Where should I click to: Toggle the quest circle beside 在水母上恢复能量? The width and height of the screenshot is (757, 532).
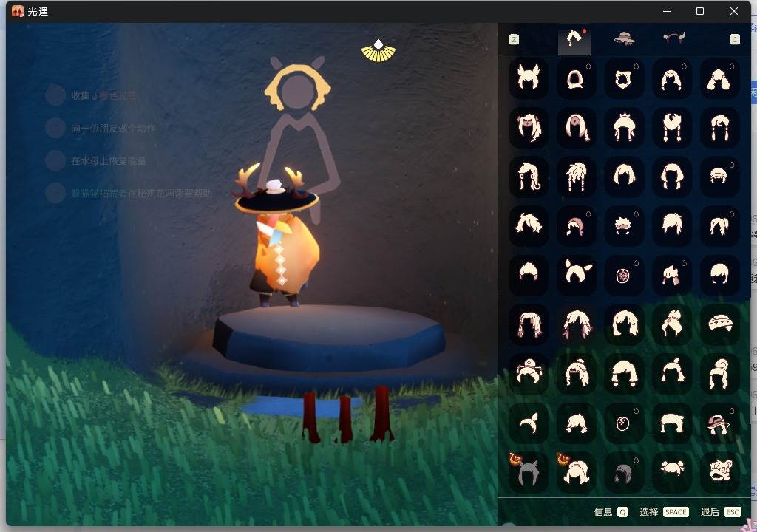coord(55,160)
